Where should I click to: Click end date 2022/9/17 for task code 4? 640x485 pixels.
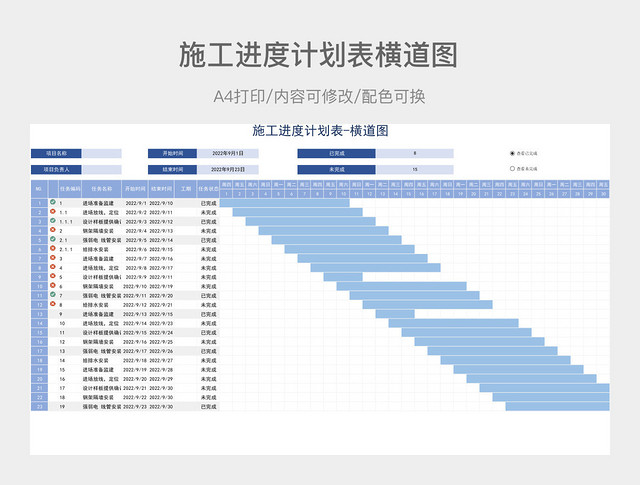(x=161, y=268)
